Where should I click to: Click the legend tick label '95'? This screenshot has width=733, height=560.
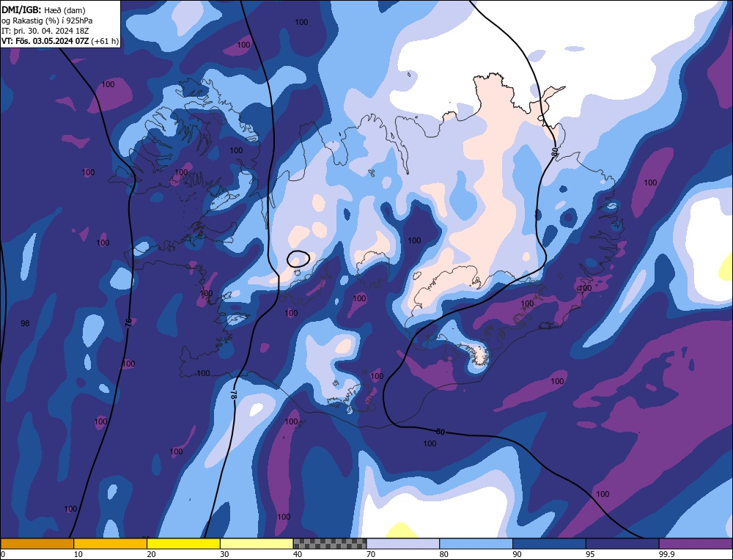click(x=590, y=554)
